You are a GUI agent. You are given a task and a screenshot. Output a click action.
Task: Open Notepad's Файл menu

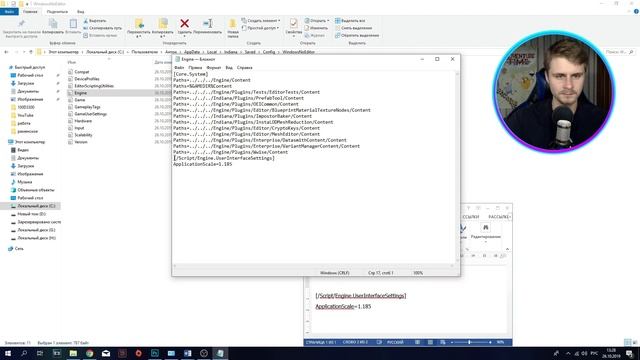[x=179, y=67]
